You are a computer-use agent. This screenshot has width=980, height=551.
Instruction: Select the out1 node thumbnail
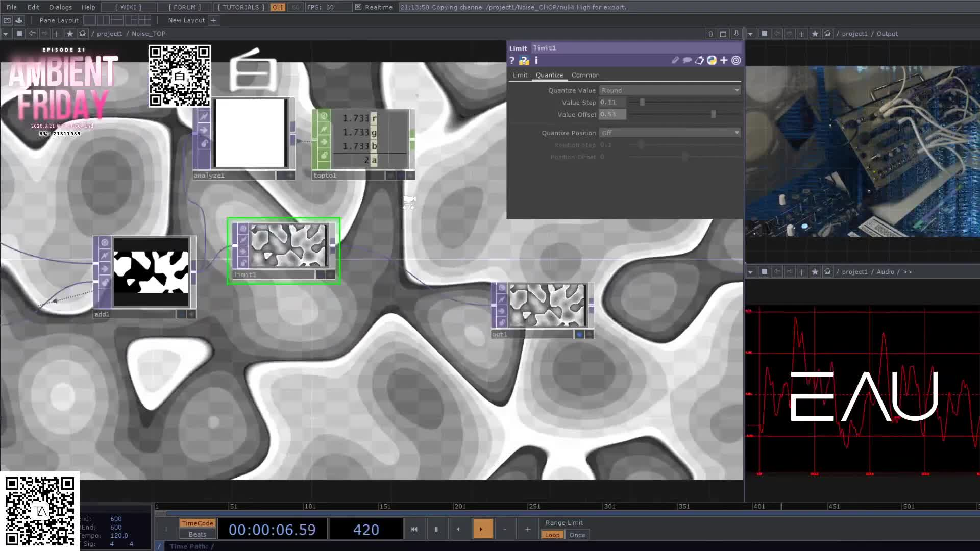click(547, 305)
